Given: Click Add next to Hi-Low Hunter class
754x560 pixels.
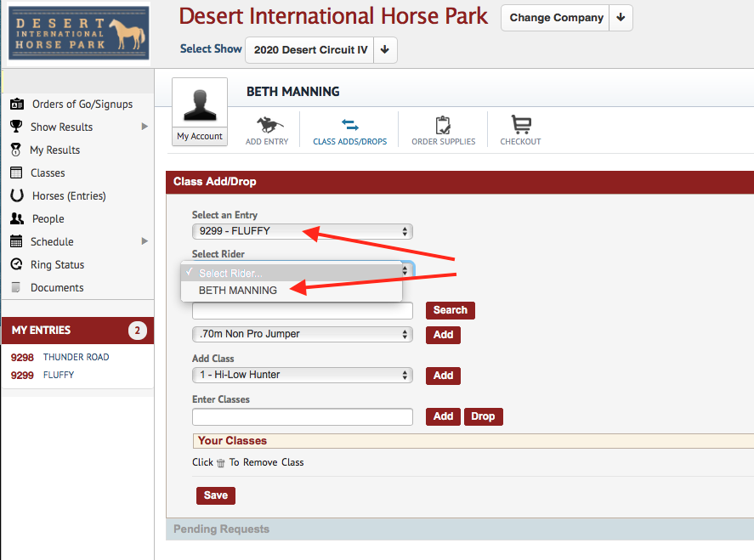Looking at the screenshot, I should 443,376.
